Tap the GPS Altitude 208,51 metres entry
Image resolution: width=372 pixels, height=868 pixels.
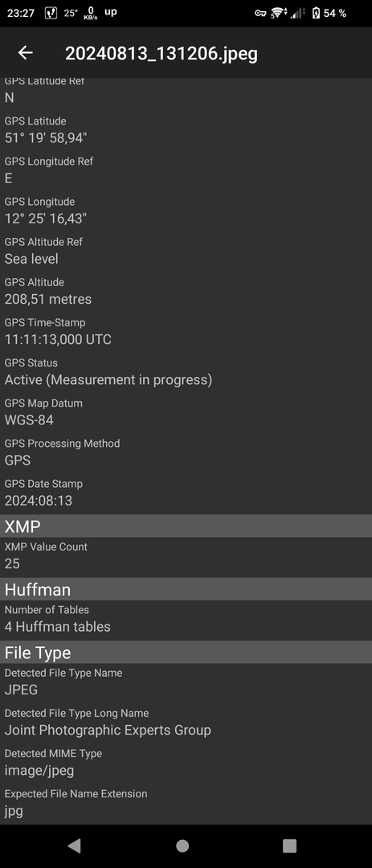pyautogui.click(x=186, y=292)
